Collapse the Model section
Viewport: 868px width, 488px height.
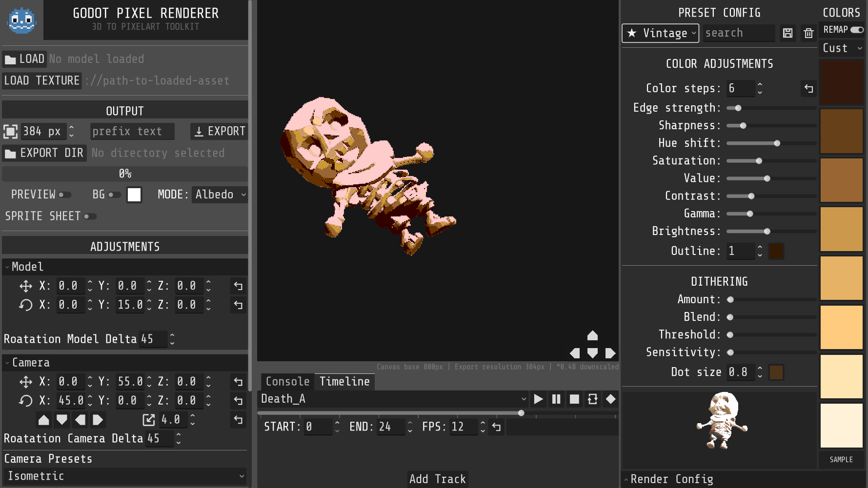125,267
